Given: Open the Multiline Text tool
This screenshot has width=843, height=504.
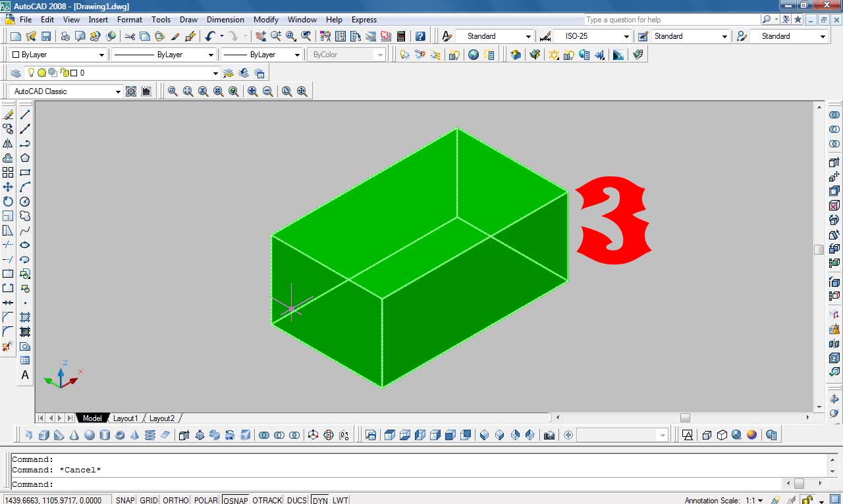Looking at the screenshot, I should tap(25, 375).
